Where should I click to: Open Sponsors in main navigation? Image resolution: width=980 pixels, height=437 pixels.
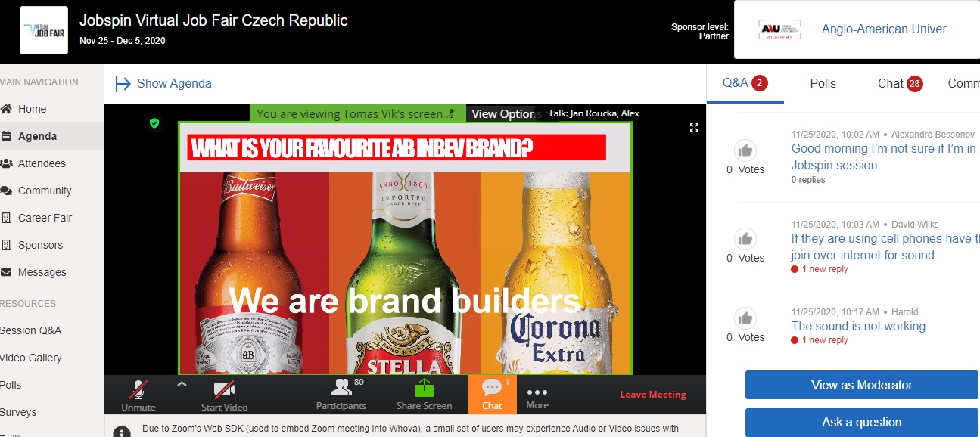point(41,245)
